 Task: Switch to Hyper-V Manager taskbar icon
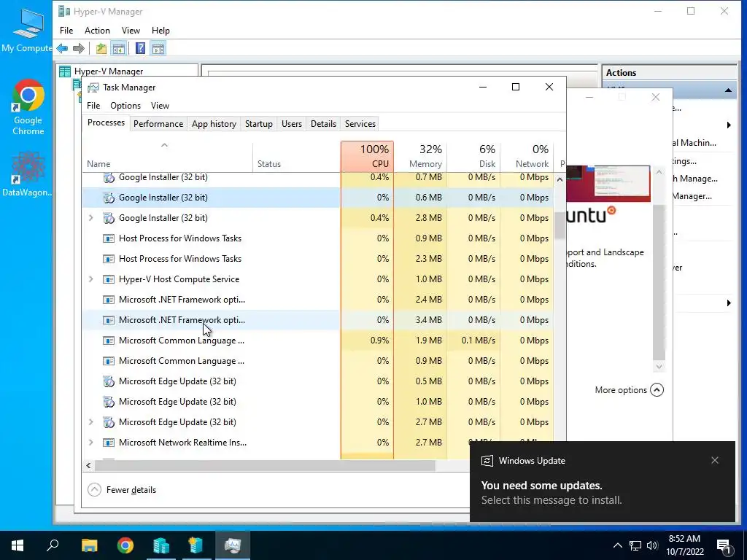pyautogui.click(x=161, y=545)
